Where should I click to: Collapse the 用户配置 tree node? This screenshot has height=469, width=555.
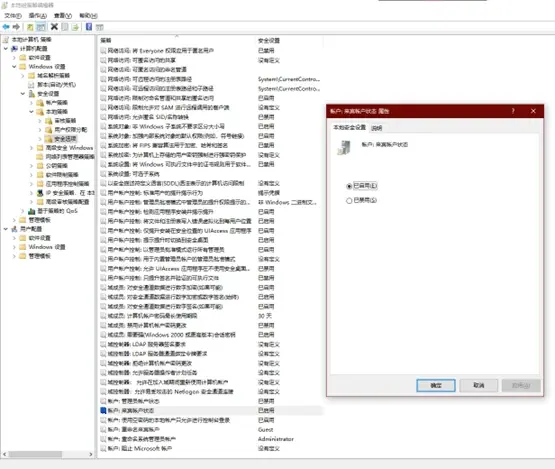(6, 229)
